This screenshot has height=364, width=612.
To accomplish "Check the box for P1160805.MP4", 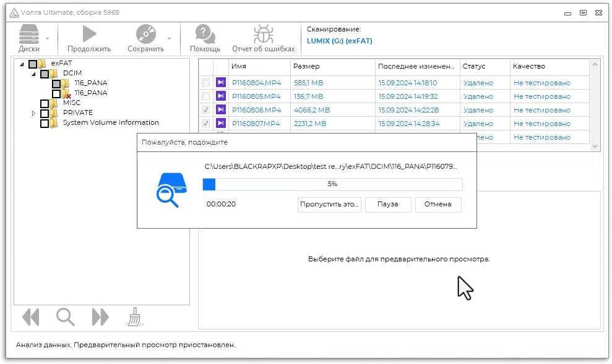I will tap(205, 96).
